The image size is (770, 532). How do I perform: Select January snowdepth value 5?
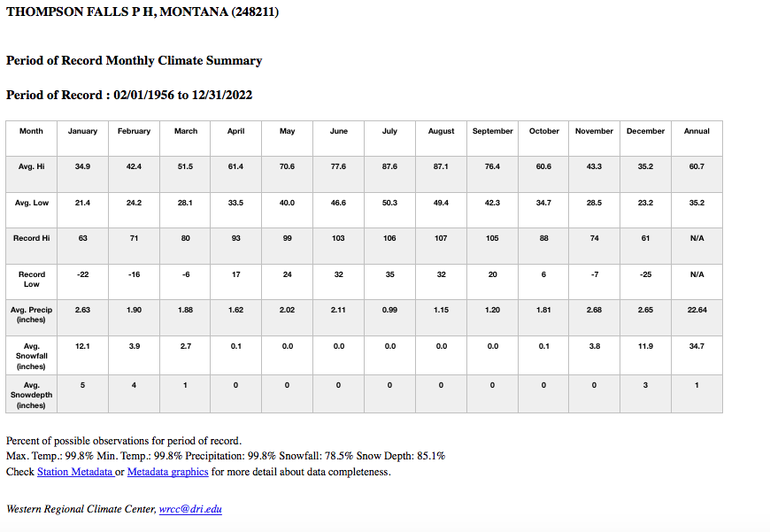82,385
